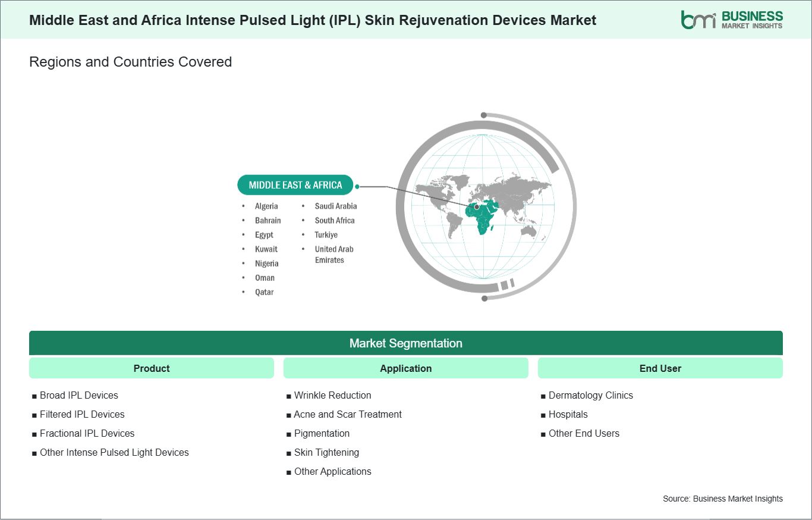
Task: Click the report title at top
Action: point(313,20)
